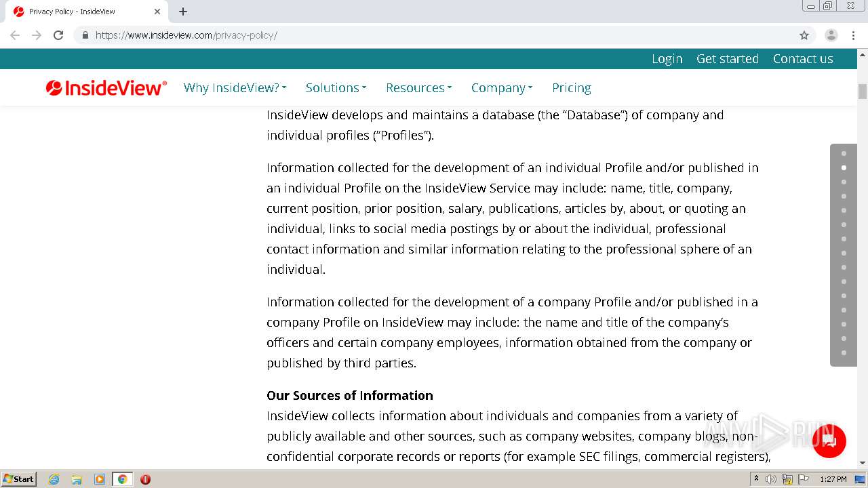868x488 pixels.
Task: Expand the Company dropdown
Action: pos(502,87)
